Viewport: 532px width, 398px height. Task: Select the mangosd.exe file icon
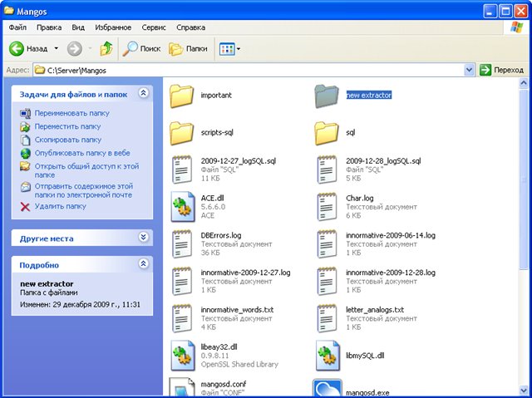[327, 387]
